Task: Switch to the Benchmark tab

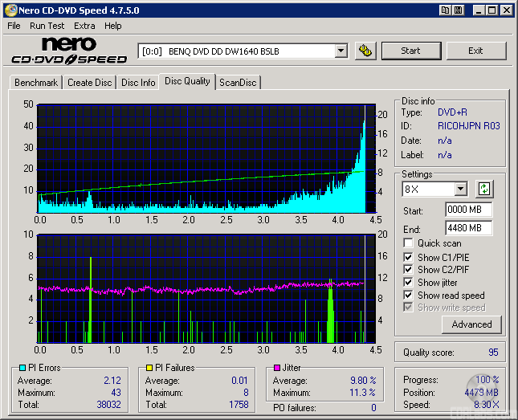Action: [x=36, y=83]
